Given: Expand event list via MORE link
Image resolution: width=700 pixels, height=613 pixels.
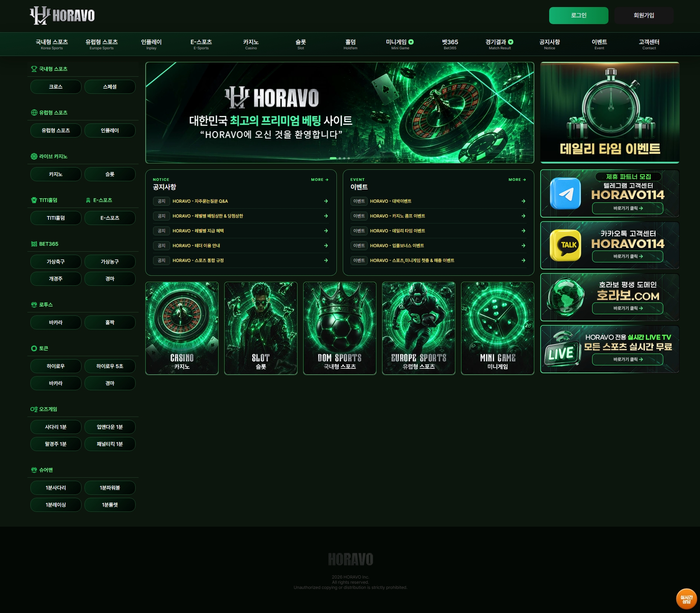Looking at the screenshot, I should coord(517,180).
